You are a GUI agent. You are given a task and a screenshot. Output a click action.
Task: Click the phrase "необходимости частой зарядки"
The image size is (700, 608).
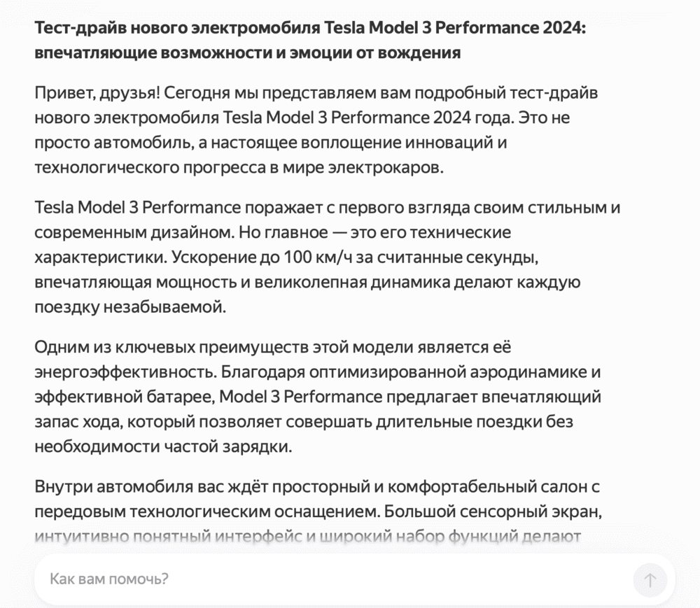point(162,446)
